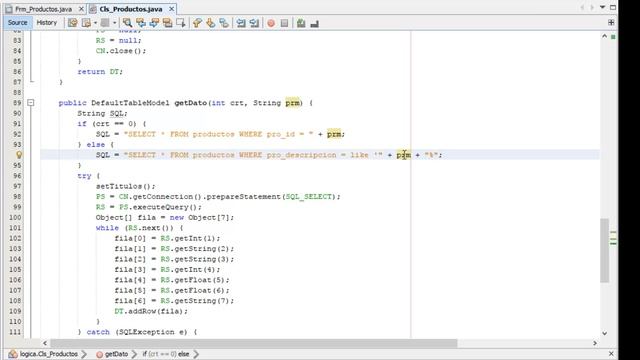The height and width of the screenshot is (360, 640).
Task: Split the editor window icon
Action: pyautogui.click(x=611, y=22)
